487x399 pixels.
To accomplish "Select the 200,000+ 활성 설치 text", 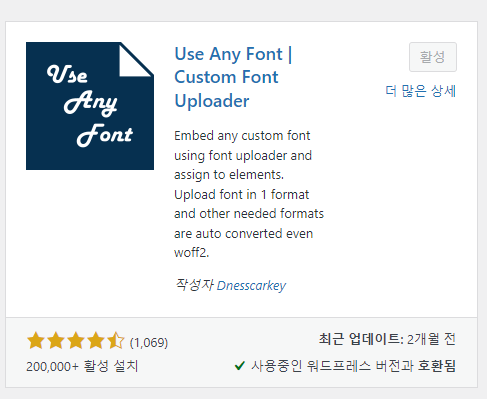I will click(x=82, y=366).
